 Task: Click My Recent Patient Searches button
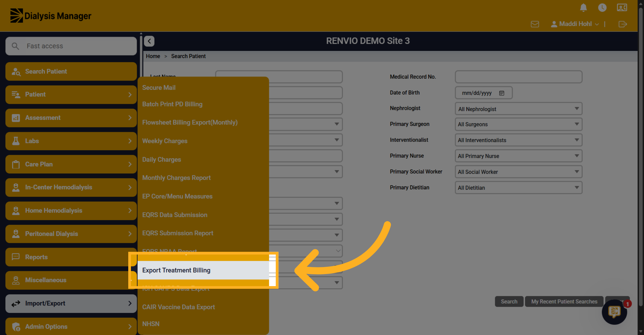click(564, 301)
